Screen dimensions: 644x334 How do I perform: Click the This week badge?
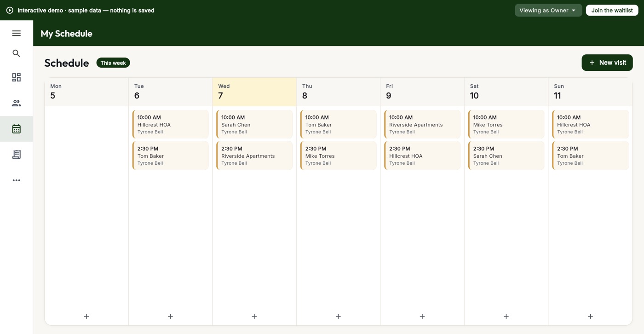point(113,63)
